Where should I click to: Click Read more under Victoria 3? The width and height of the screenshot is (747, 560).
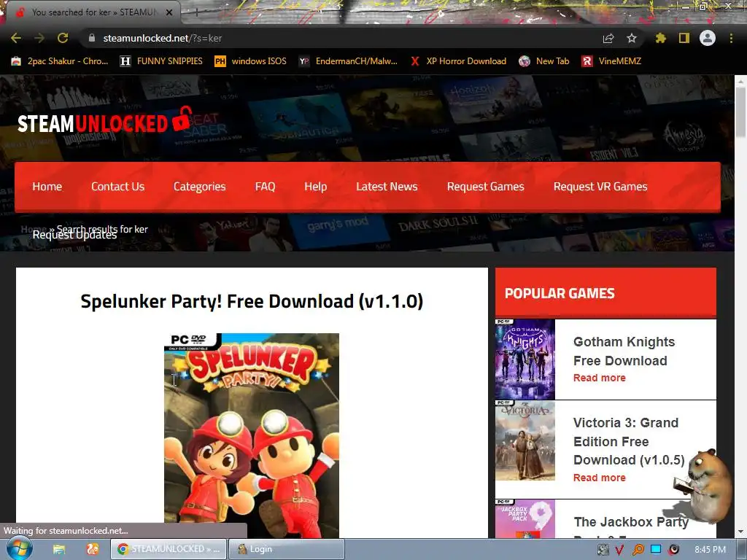600,478
